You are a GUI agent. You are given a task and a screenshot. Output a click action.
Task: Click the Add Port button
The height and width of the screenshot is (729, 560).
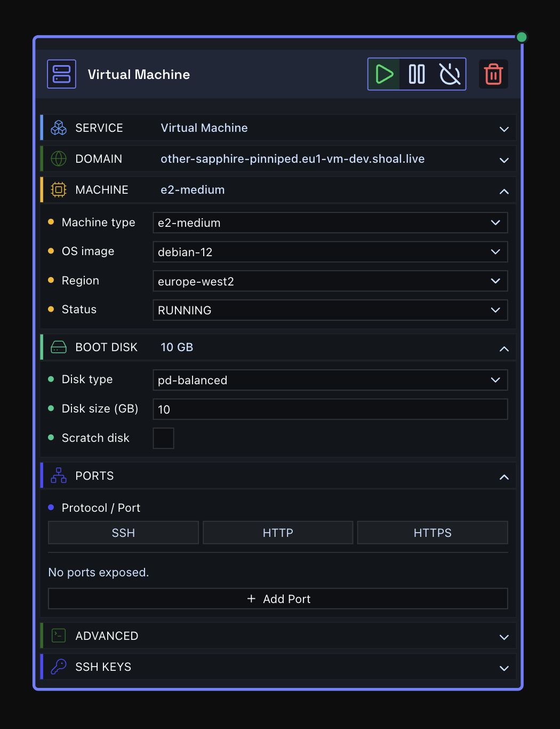(x=278, y=599)
